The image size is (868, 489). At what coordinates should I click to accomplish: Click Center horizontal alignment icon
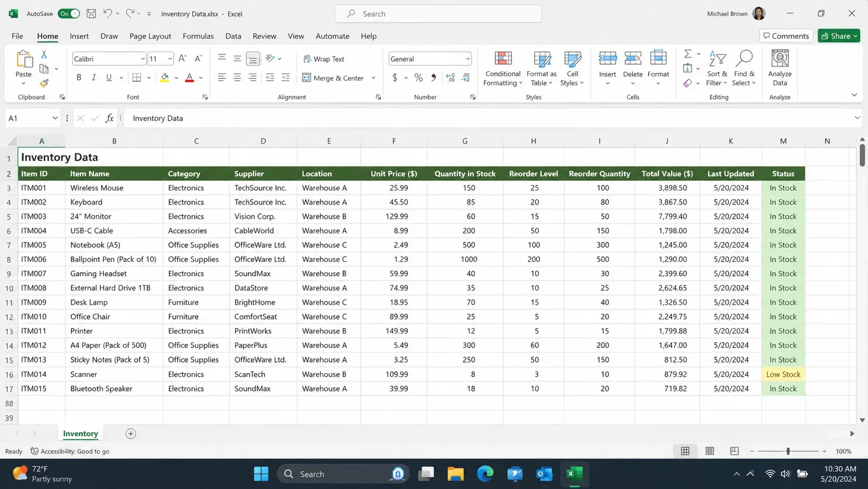(x=237, y=77)
